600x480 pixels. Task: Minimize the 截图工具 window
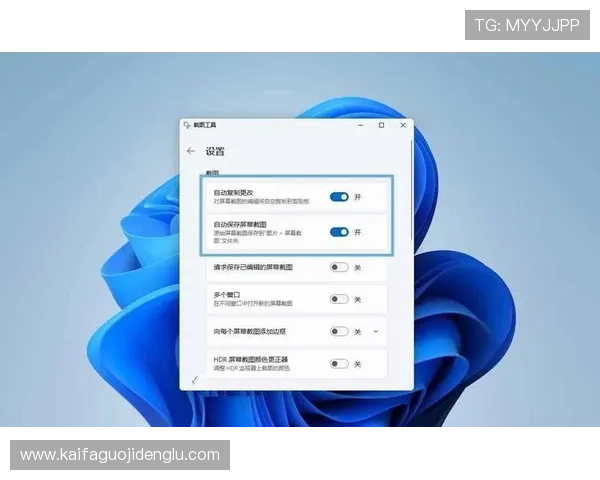360,125
